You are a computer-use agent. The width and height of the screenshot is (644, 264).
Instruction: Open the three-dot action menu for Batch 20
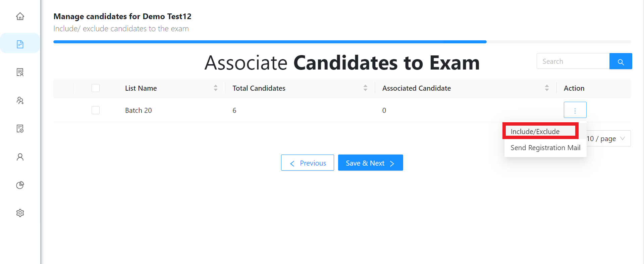point(575,110)
